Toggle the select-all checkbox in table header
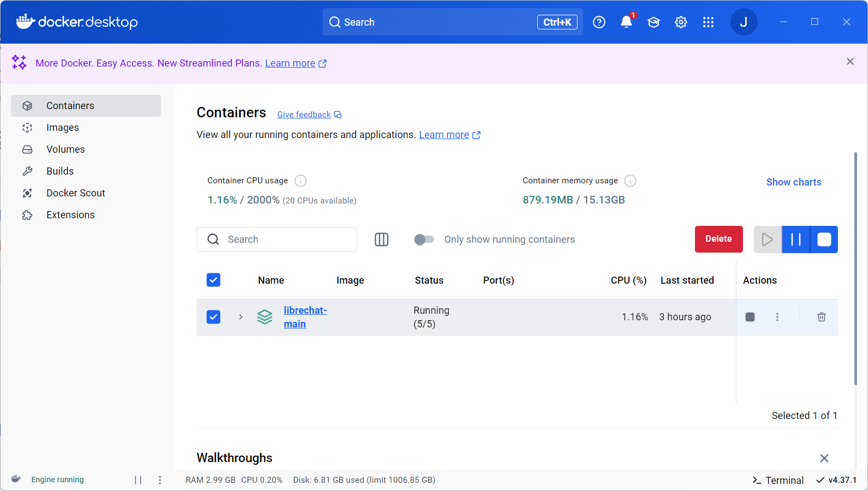 point(213,280)
